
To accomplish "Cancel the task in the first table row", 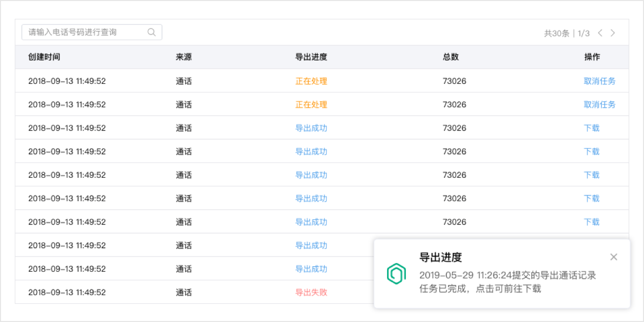I will tap(600, 81).
